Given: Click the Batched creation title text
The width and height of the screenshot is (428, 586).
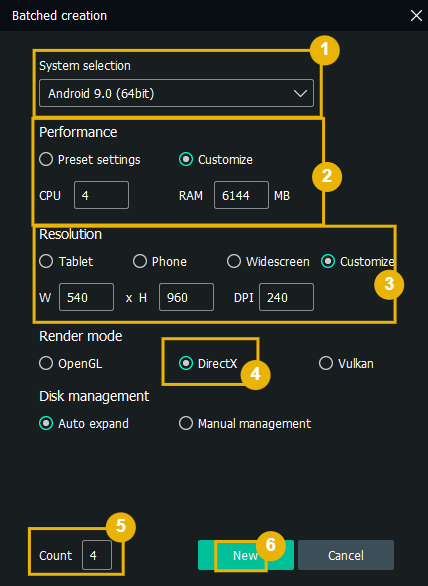Looking at the screenshot, I should pos(59,16).
